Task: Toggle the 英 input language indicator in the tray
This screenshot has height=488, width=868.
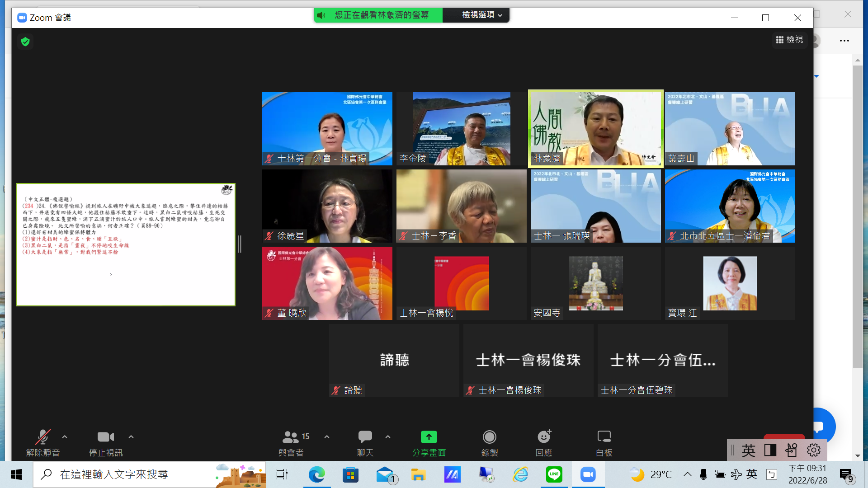Action: click(751, 474)
